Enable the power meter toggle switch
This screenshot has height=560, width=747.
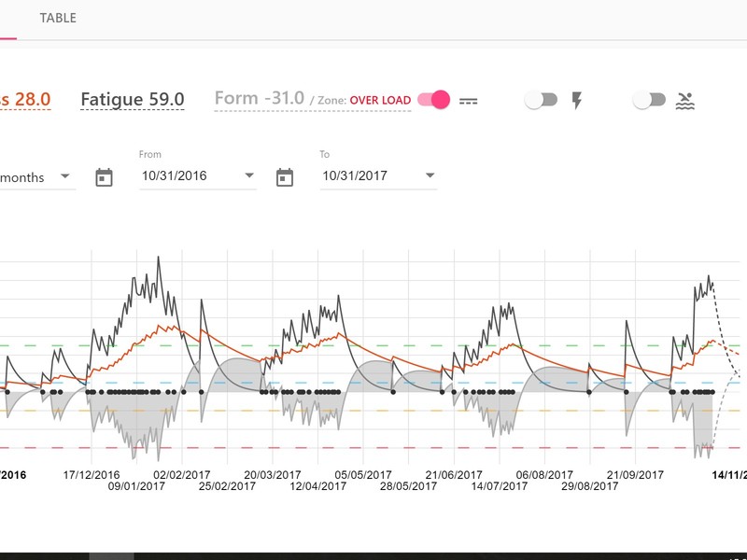point(541,100)
